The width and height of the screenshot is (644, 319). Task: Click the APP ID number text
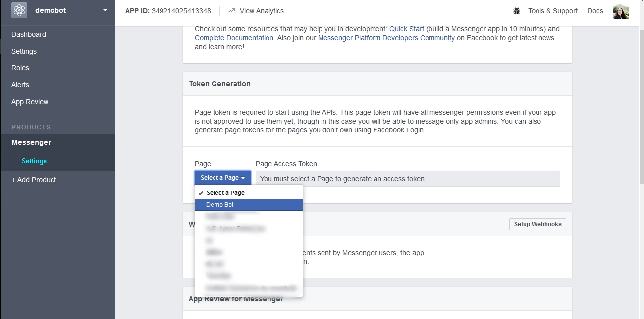pyautogui.click(x=181, y=11)
